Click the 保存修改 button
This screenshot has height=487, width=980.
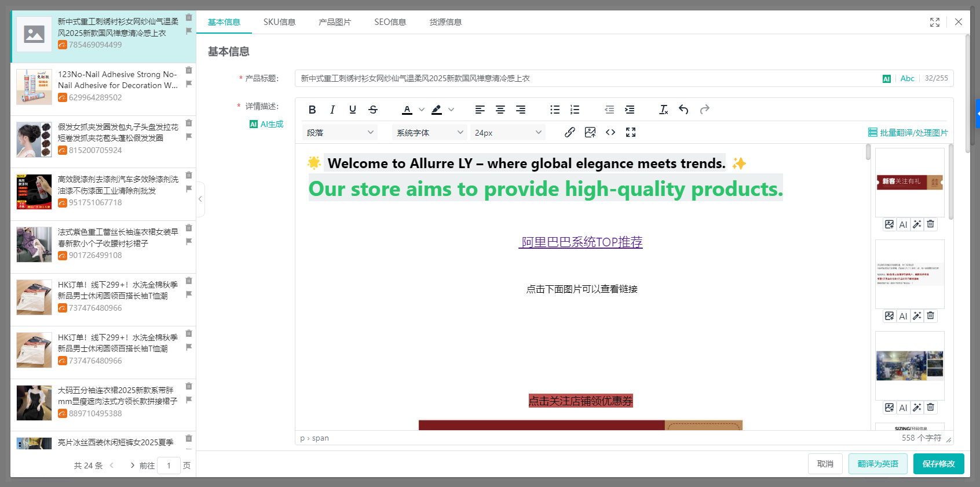pos(938,464)
